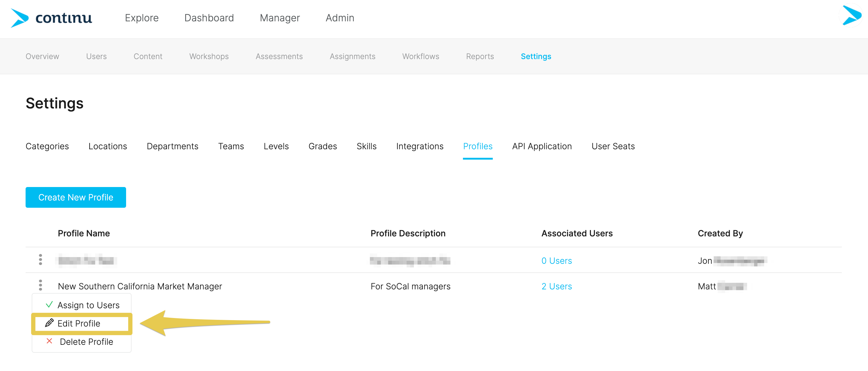Open the Skills settings tab
The image size is (868, 371).
coord(366,146)
